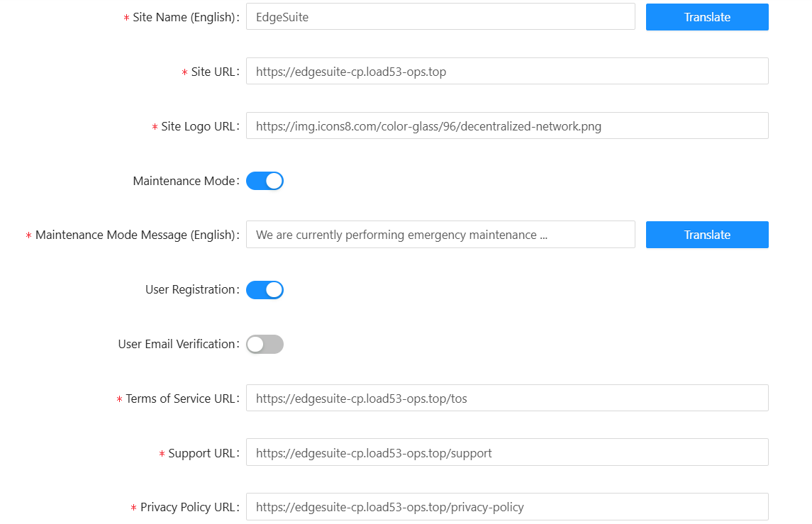Image resolution: width=812 pixels, height=524 pixels.
Task: Turn off the User Registration toggle
Action: (x=265, y=289)
